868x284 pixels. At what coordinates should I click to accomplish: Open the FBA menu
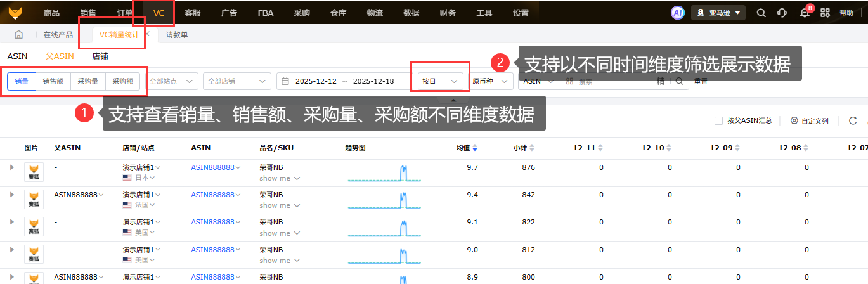coord(266,13)
